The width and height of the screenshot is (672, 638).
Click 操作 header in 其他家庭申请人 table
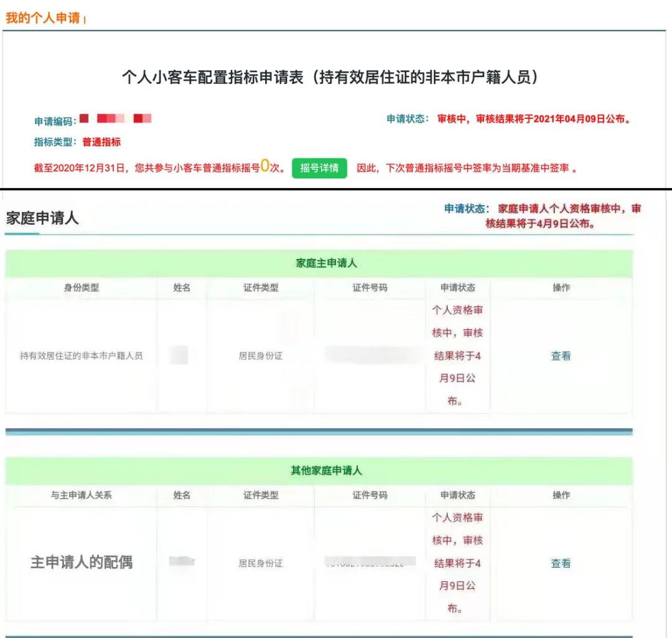(x=561, y=495)
